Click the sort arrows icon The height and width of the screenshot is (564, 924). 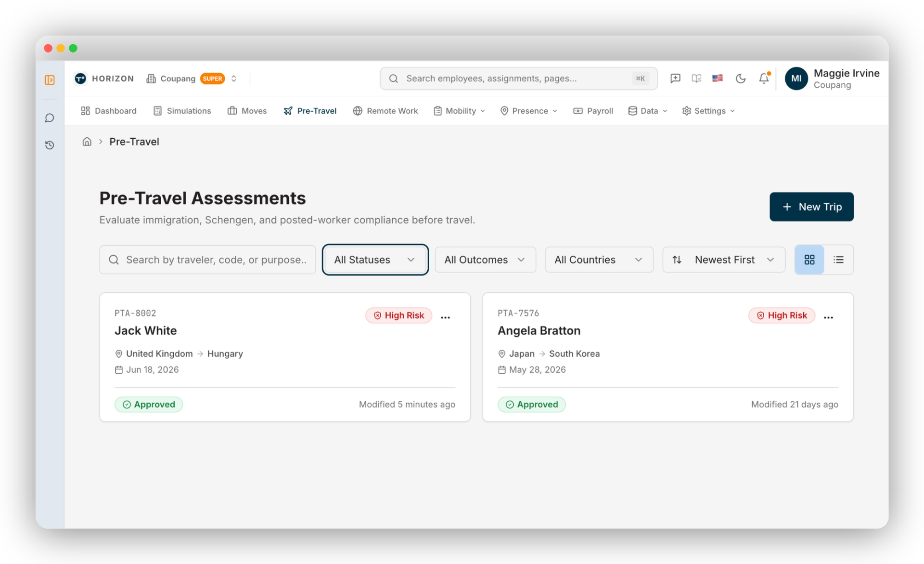click(677, 260)
